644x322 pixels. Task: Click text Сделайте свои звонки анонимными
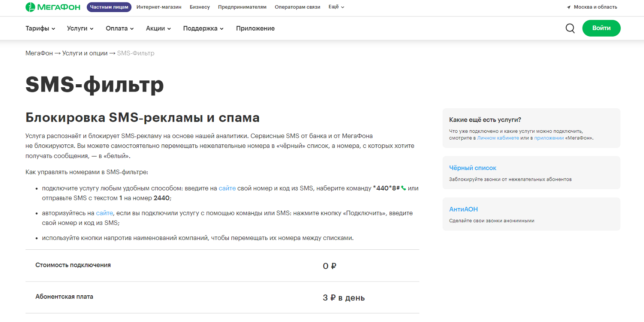pyautogui.click(x=492, y=221)
